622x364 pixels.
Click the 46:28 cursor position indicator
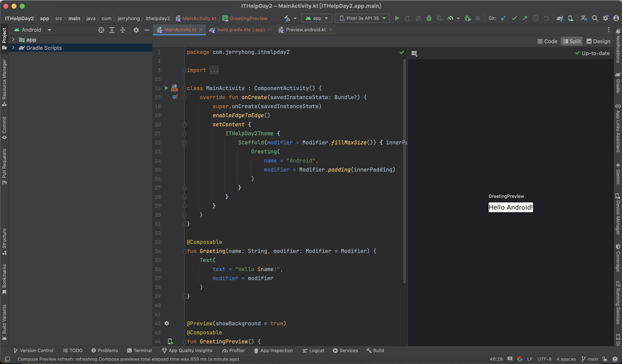tap(496, 359)
